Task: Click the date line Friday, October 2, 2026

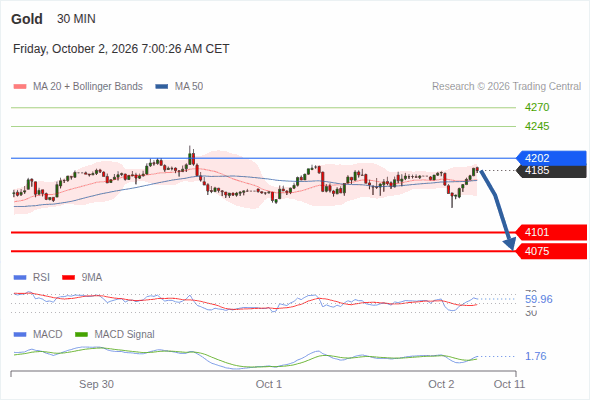Action: (x=121, y=49)
